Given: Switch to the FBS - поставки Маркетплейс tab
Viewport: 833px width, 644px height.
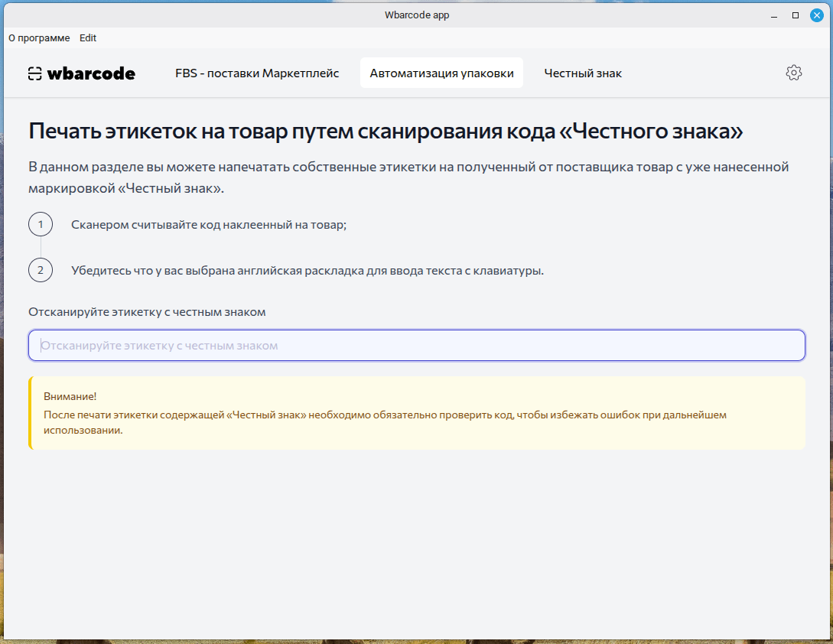Looking at the screenshot, I should (256, 73).
